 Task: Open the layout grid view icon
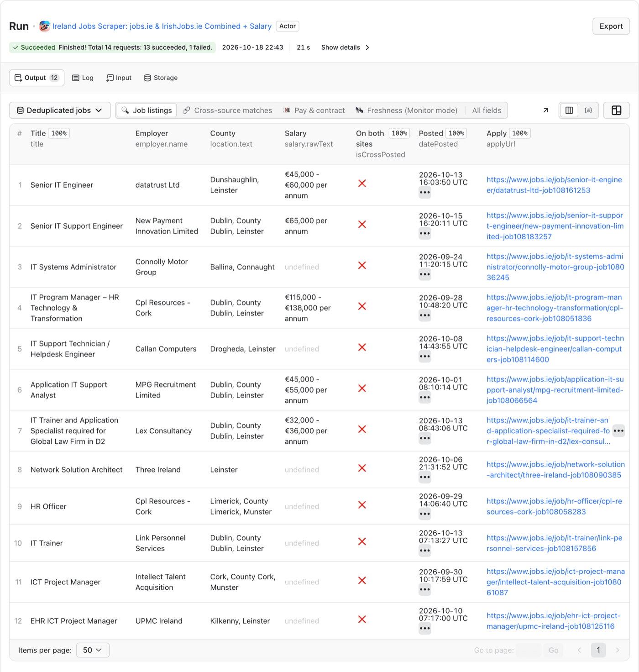(x=616, y=110)
